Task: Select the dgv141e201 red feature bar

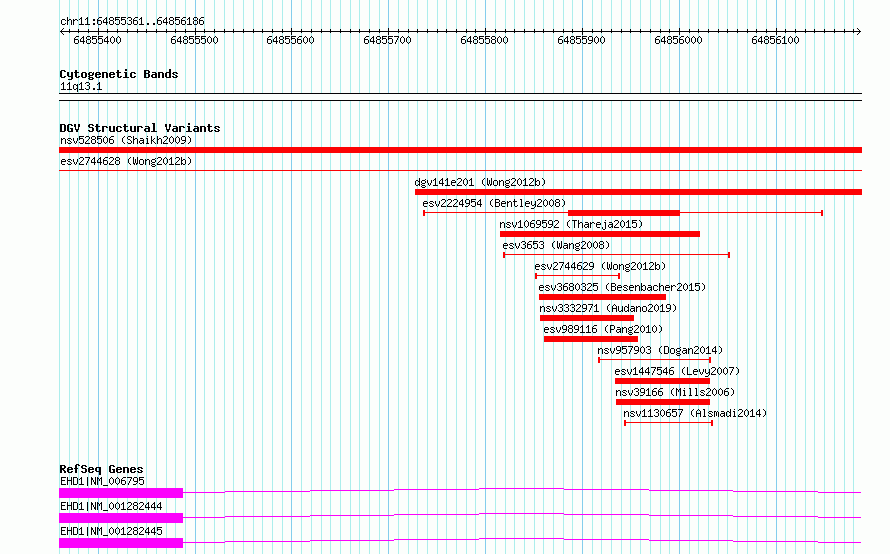Action: point(639,192)
